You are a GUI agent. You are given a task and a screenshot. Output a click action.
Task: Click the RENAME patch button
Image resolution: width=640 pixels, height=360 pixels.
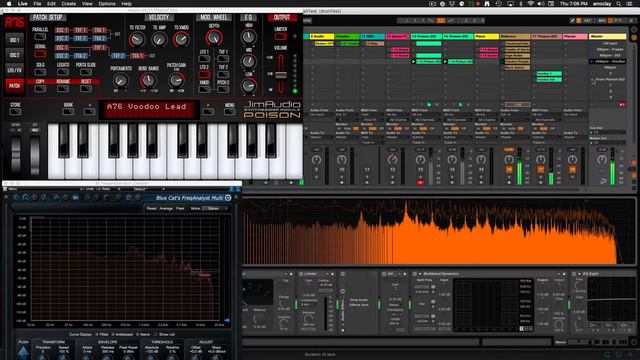tap(63, 88)
